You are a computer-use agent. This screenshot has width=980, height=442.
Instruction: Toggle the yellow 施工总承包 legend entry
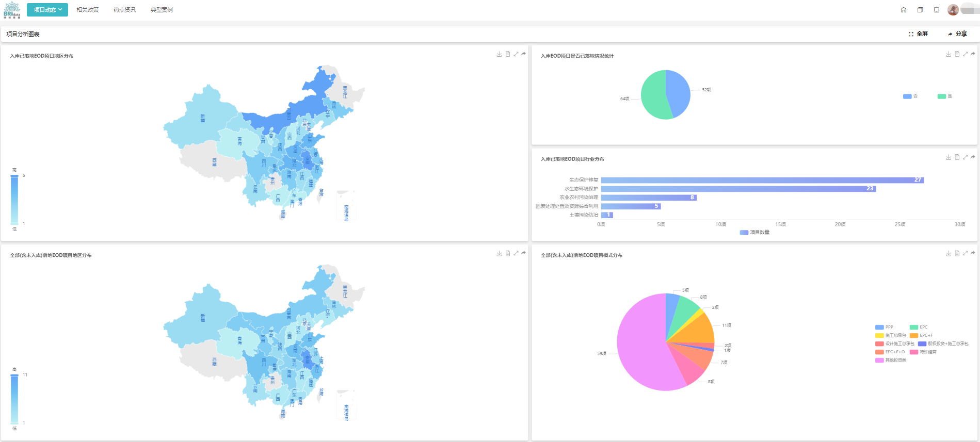click(891, 336)
